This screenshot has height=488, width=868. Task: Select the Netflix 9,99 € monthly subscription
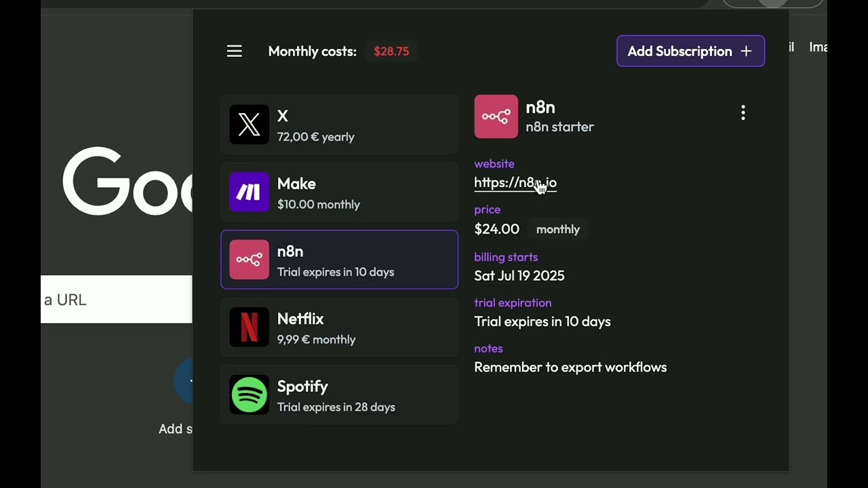pyautogui.click(x=339, y=327)
